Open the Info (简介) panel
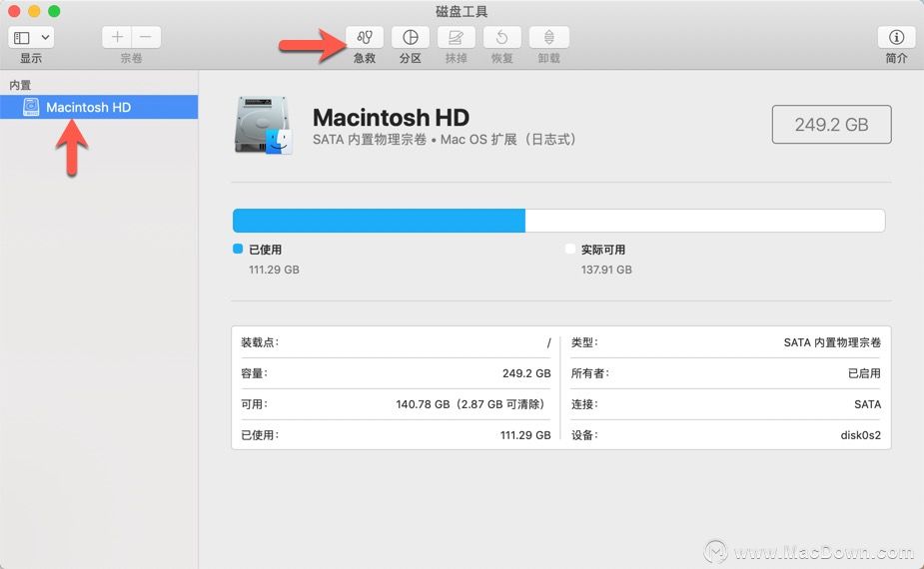924x569 pixels. tap(896, 37)
